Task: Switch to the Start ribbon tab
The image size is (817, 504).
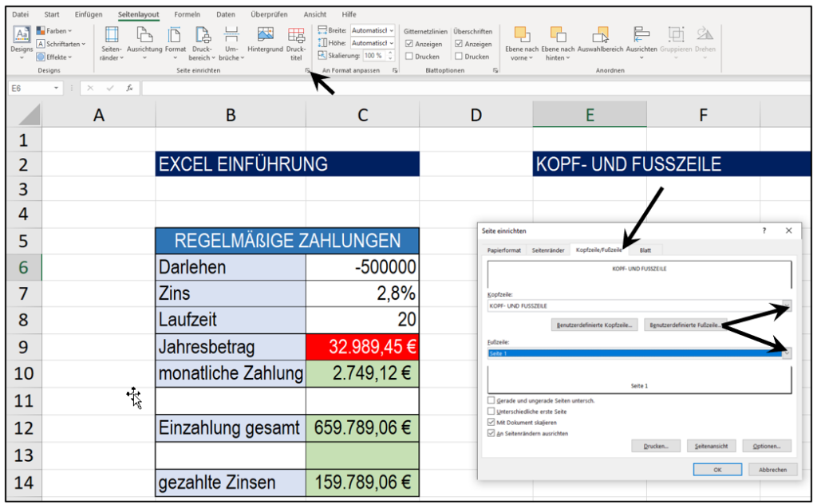Action: [52, 14]
